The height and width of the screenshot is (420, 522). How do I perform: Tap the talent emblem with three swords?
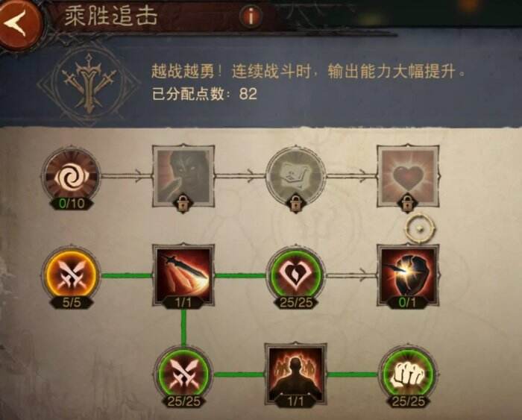click(89, 84)
